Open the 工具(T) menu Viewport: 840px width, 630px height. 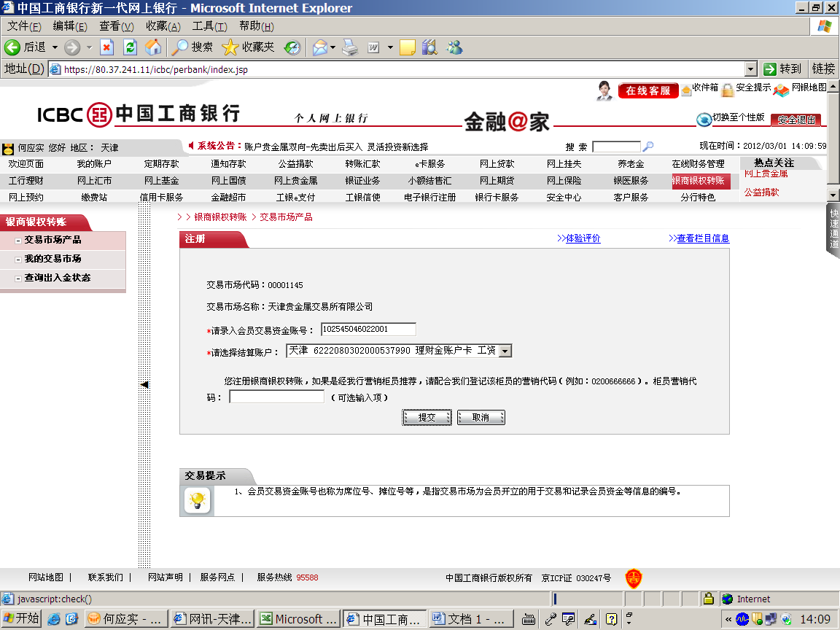click(x=209, y=26)
